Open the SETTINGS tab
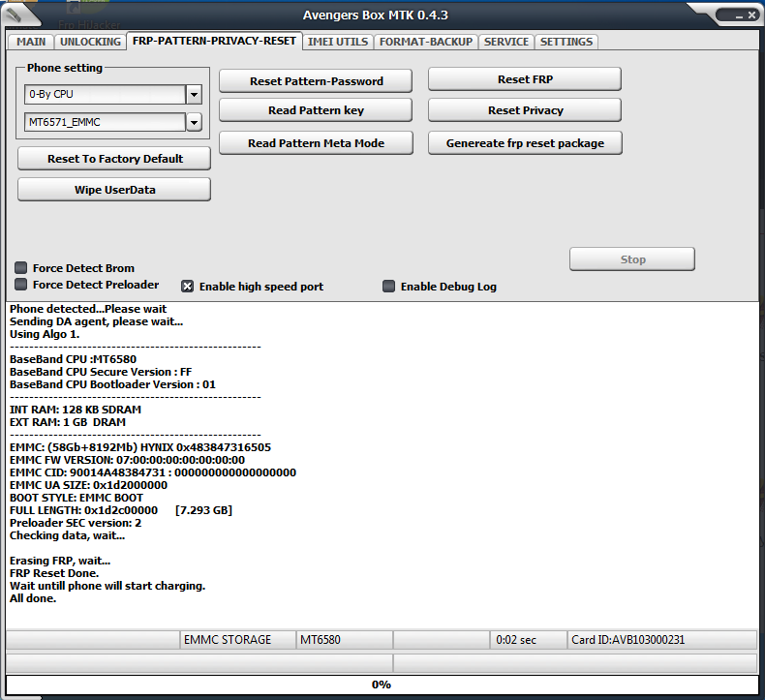Image resolution: width=765 pixels, height=700 pixels. click(x=566, y=42)
